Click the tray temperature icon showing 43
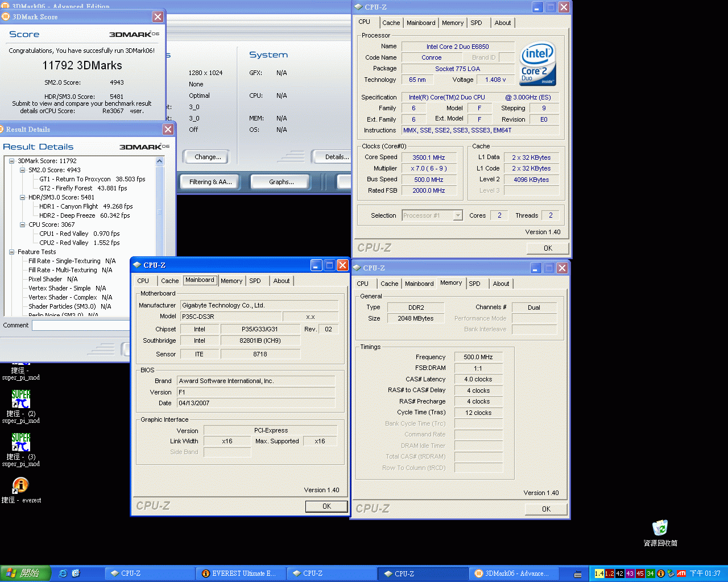 coord(630,573)
